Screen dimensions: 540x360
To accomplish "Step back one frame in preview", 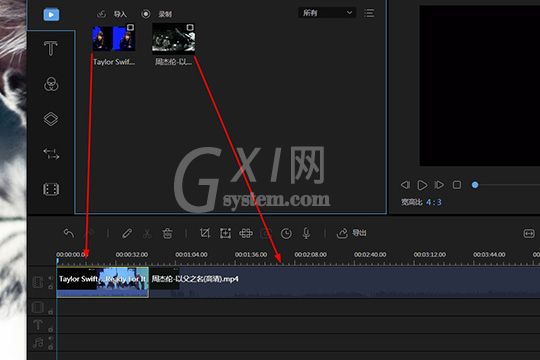I will (405, 185).
